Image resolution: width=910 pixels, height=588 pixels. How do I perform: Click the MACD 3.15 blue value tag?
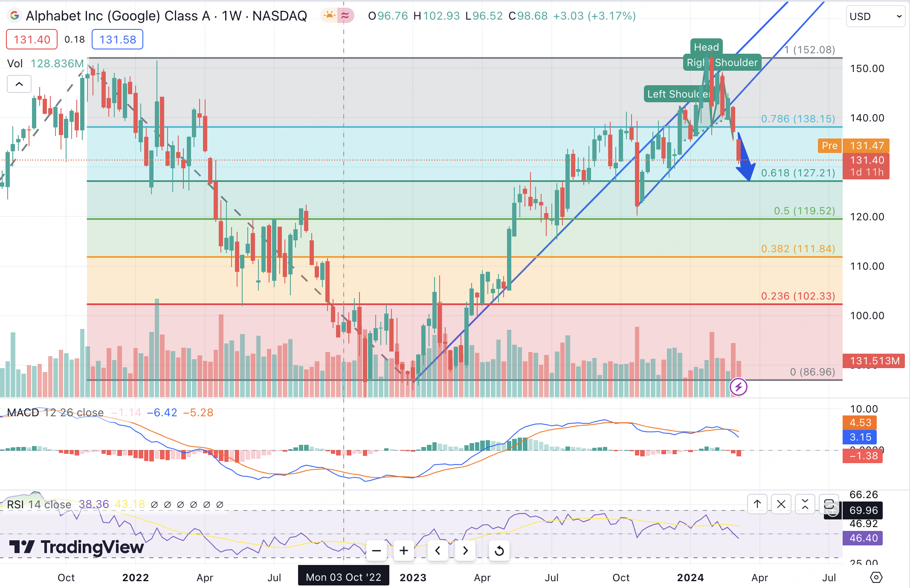tap(860, 437)
